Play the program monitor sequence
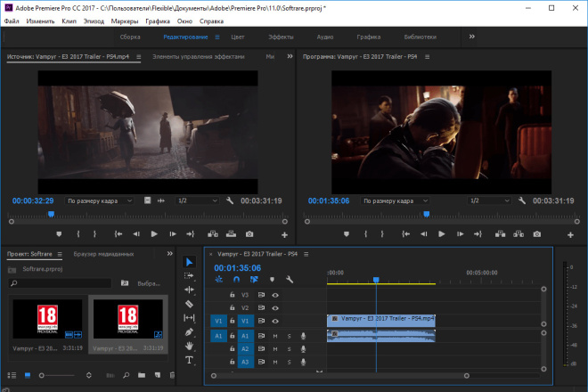The width and height of the screenshot is (588, 392). click(442, 234)
